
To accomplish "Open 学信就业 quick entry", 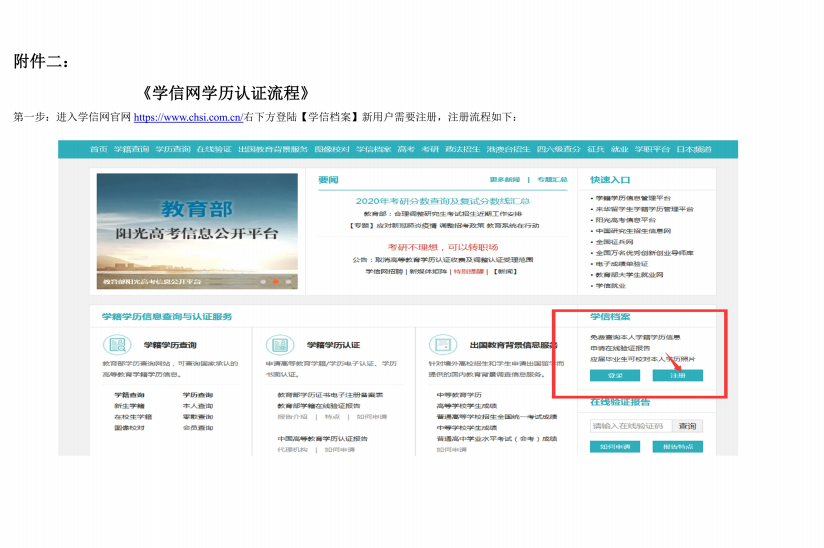I will point(611,286).
